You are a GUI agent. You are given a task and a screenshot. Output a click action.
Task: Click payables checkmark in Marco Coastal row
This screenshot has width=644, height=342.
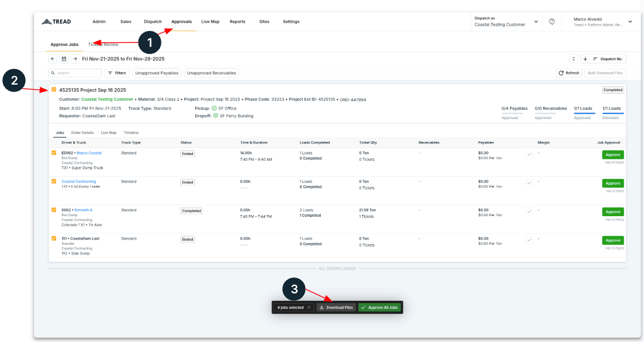[529, 154]
